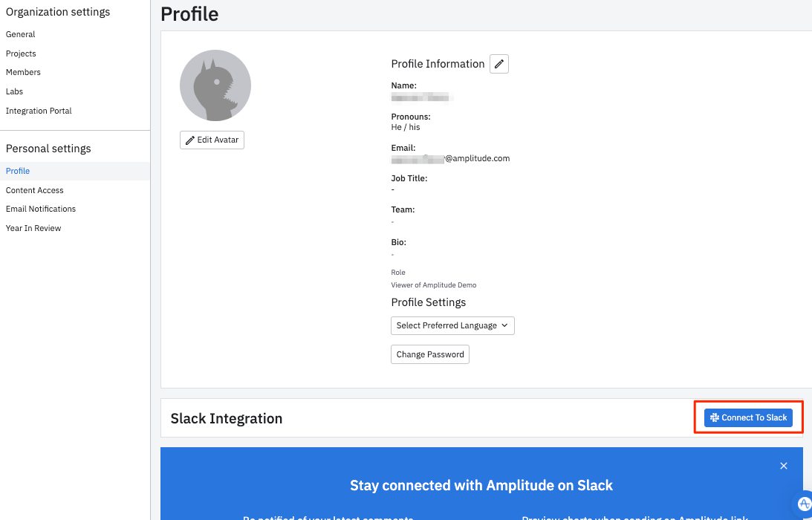Dismiss the Slack banner with the X icon
The width and height of the screenshot is (812, 520).
[783, 466]
